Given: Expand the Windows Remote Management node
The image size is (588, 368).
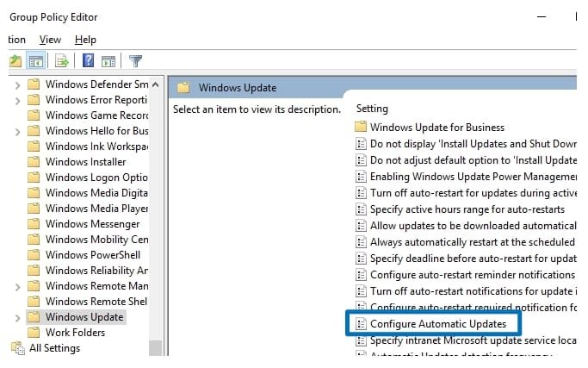Looking at the screenshot, I should click(17, 287).
